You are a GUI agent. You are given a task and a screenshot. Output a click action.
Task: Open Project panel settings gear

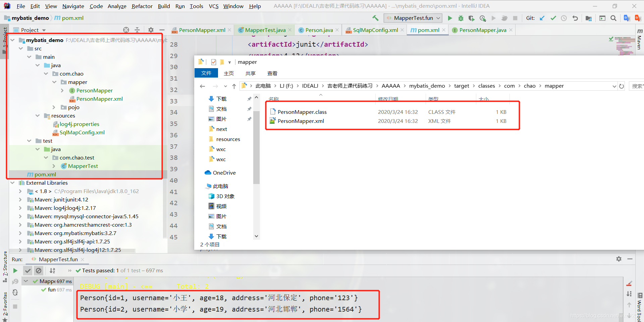coord(151,30)
